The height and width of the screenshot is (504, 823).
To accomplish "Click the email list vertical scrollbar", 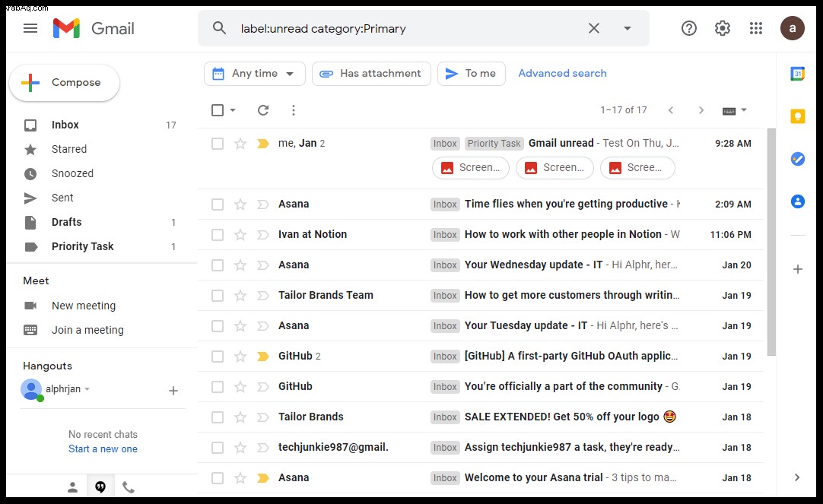I will 771,242.
